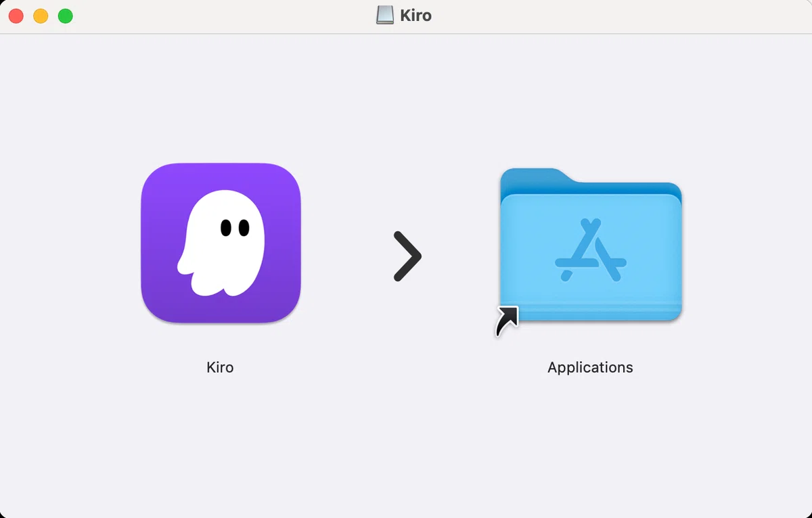Click the blue Applications folder shortcut icon
Image resolution: width=812 pixels, height=518 pixels.
tap(590, 245)
